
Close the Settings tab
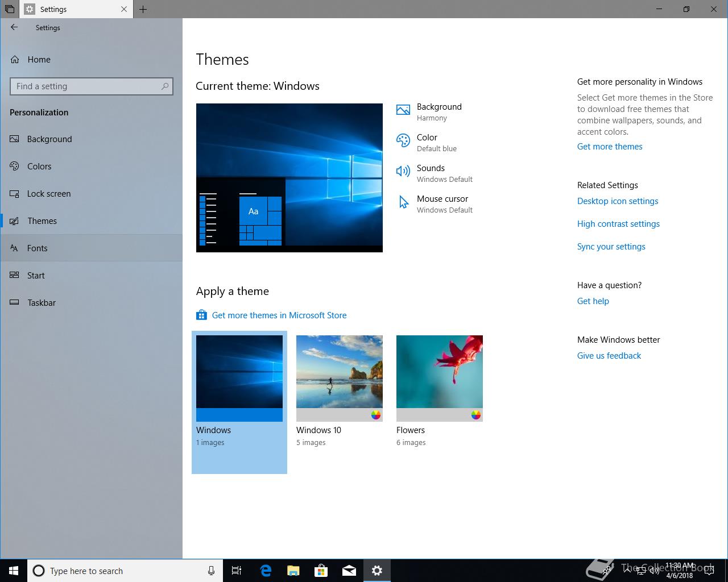124,9
